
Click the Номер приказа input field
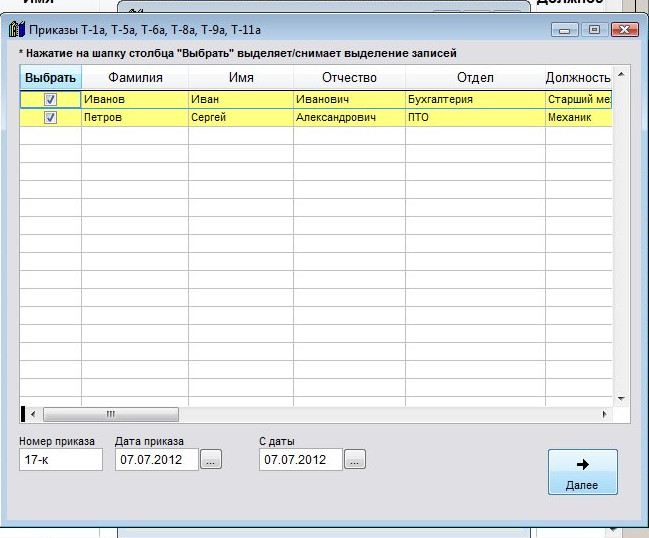tap(61, 460)
